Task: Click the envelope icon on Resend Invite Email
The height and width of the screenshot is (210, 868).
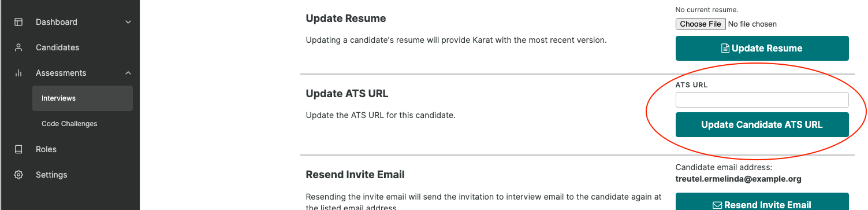Action: [717, 205]
